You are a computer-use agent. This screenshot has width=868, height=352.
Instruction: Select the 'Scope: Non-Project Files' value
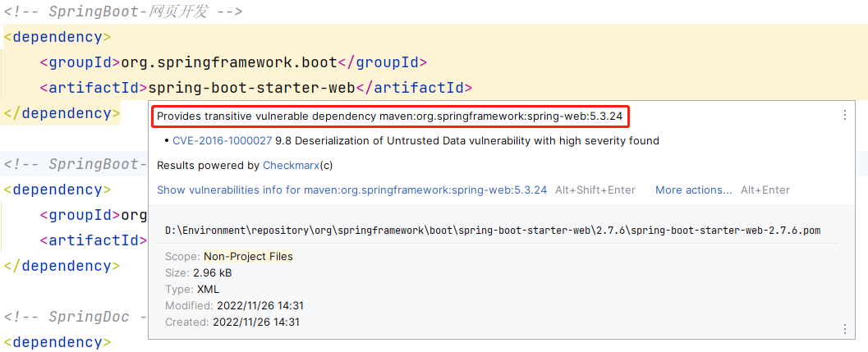[248, 256]
